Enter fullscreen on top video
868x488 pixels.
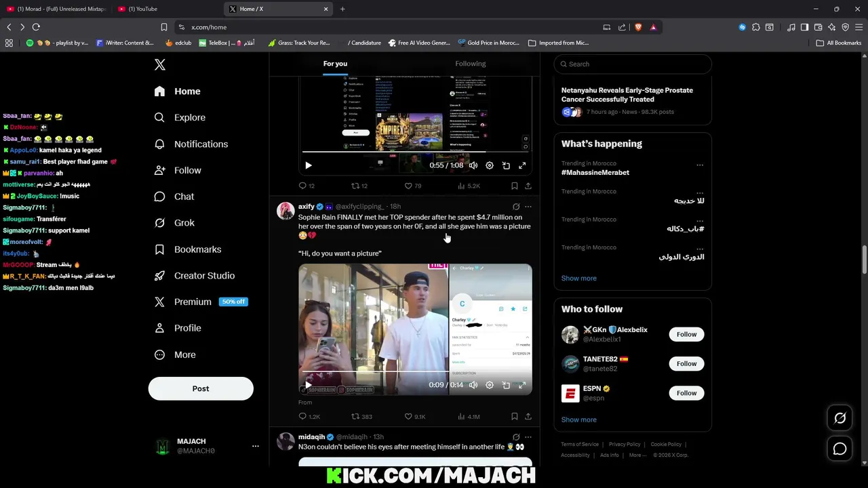pyautogui.click(x=522, y=165)
